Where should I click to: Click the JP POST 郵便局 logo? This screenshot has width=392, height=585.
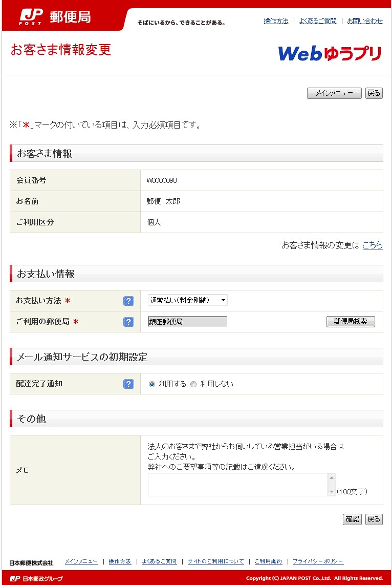coord(55,17)
